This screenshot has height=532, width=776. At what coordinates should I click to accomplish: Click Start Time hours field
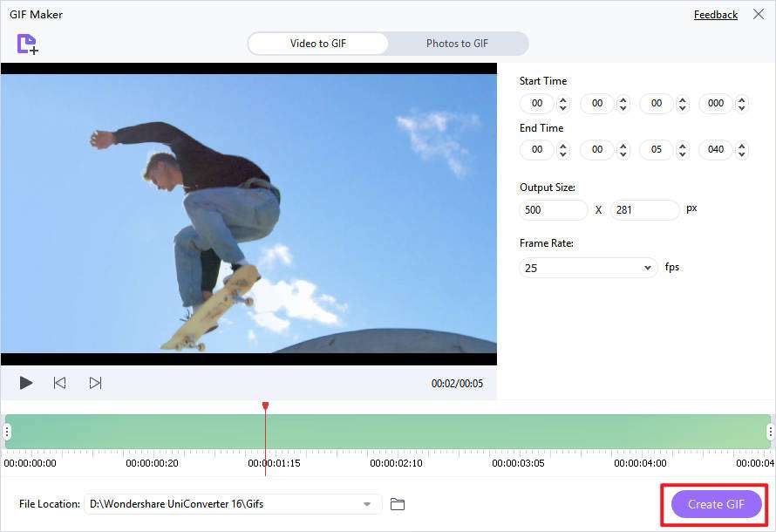(537, 104)
